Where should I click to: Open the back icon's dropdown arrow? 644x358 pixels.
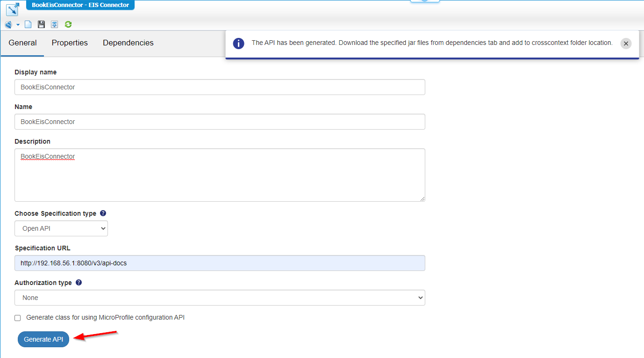click(18, 24)
